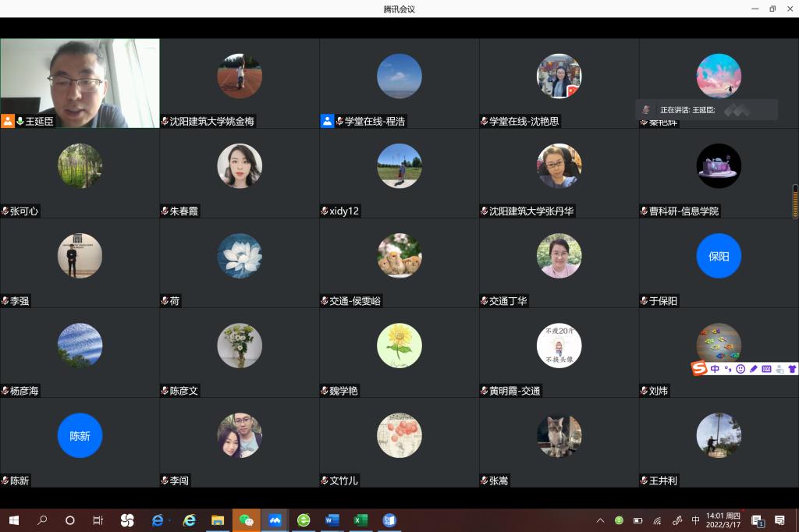Click the Sogou handwriting pen icon
Screen dimensions: 799x532
pyautogui.click(x=754, y=369)
